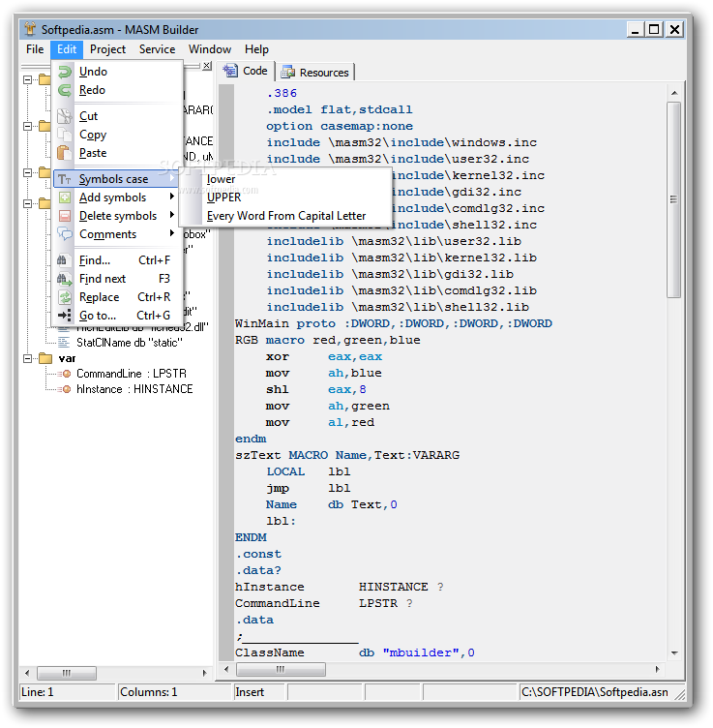Click the MASM Builder title bar app icon

pyautogui.click(x=30, y=29)
